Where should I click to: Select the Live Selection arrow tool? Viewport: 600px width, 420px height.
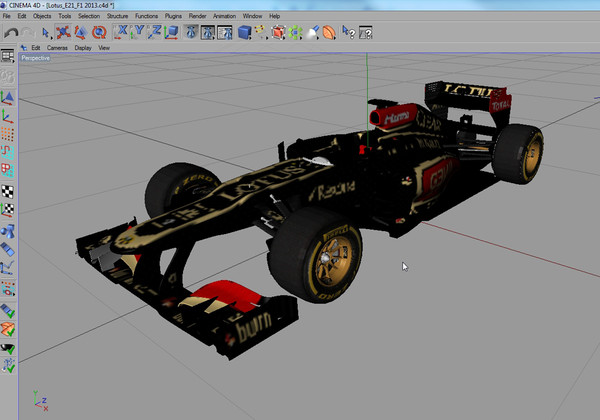click(x=46, y=33)
